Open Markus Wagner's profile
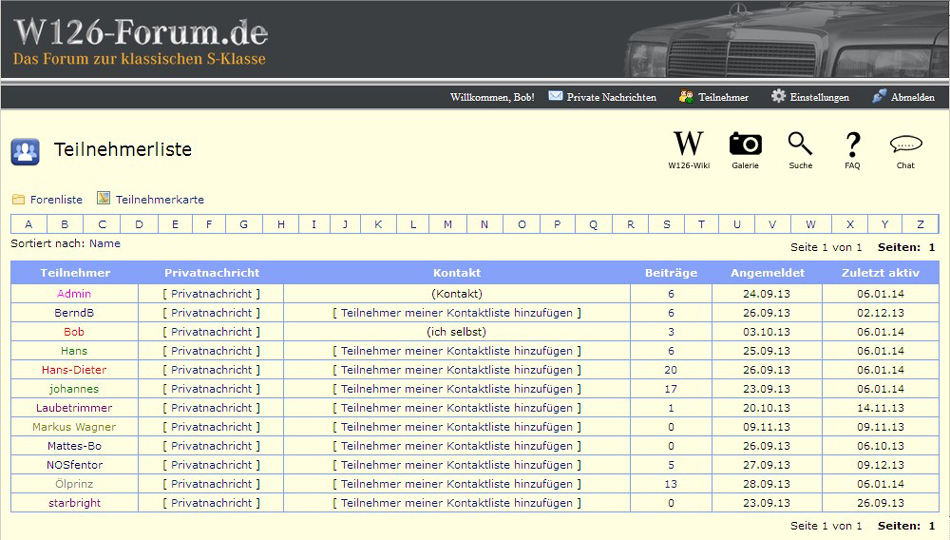The width and height of the screenshot is (950, 540). point(74,427)
